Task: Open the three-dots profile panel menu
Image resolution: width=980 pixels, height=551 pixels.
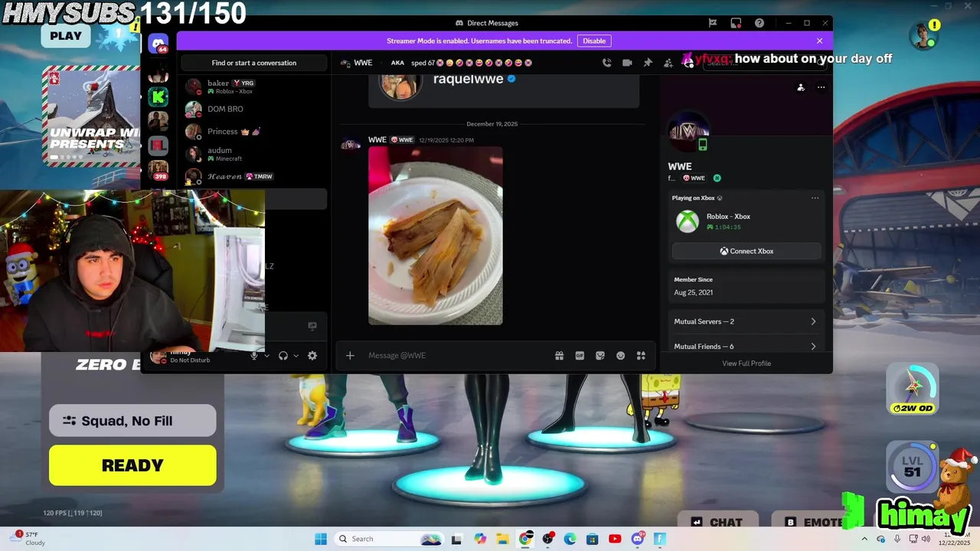Action: [x=821, y=87]
